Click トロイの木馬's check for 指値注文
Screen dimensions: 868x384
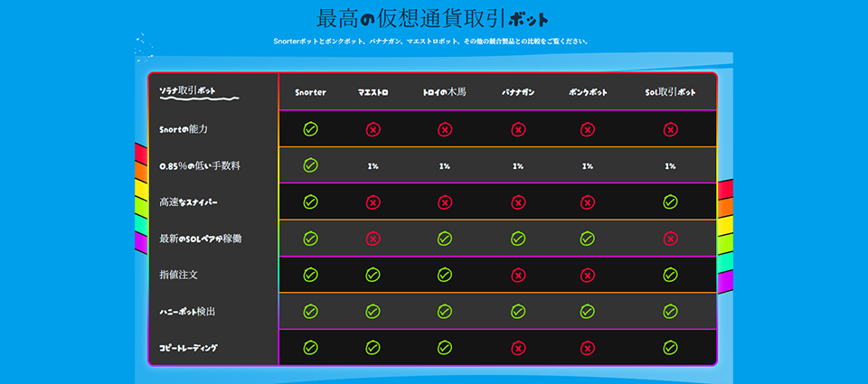point(445,275)
